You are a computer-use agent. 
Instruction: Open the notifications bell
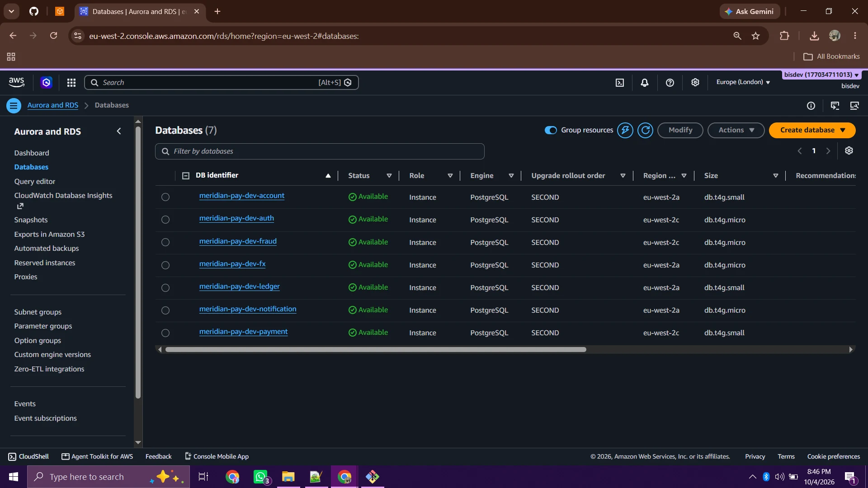pyautogui.click(x=645, y=83)
